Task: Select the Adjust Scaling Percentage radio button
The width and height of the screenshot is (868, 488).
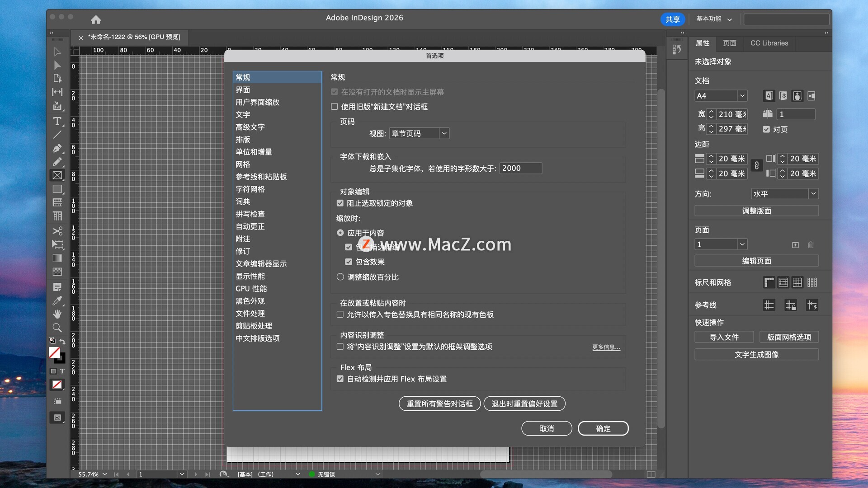Action: (340, 277)
